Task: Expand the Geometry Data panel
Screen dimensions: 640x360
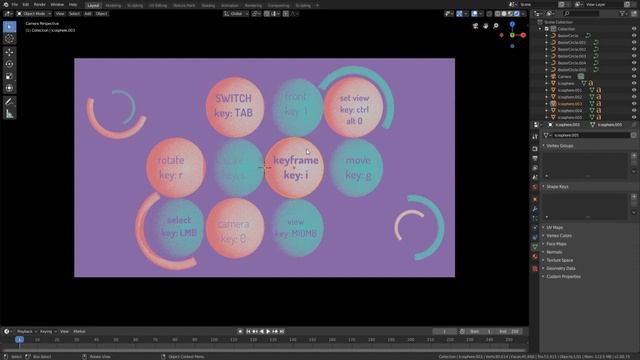Action: 561,268
